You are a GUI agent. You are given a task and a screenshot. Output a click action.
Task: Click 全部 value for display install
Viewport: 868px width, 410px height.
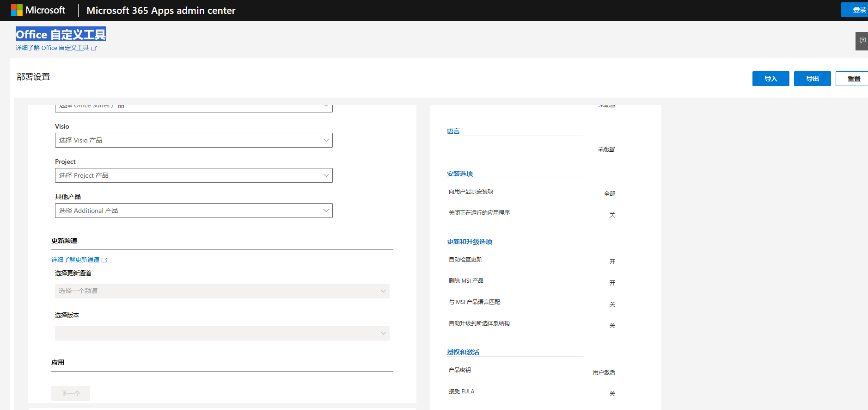(609, 194)
